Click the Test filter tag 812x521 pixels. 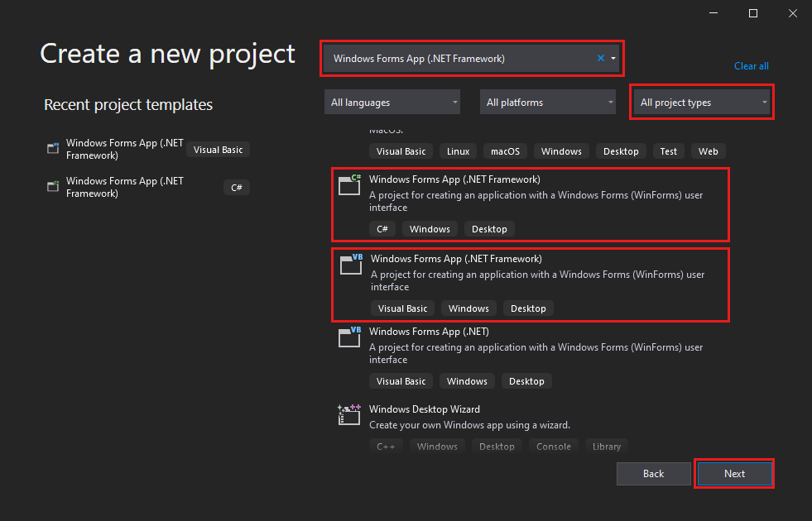pos(668,151)
